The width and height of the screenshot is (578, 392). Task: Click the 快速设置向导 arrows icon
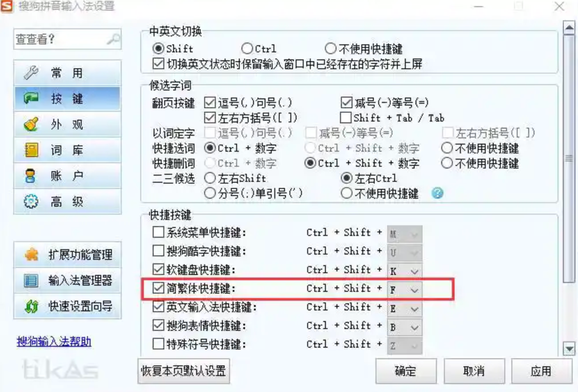pos(31,306)
